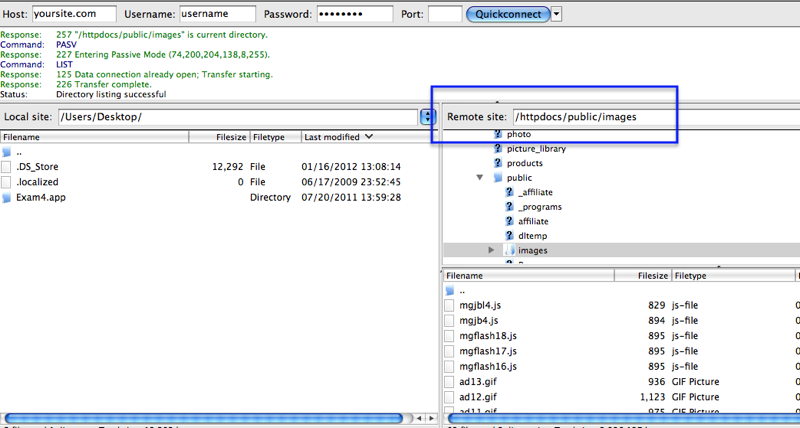The image size is (800, 428).
Task: Select the products tree item
Action: coord(524,163)
